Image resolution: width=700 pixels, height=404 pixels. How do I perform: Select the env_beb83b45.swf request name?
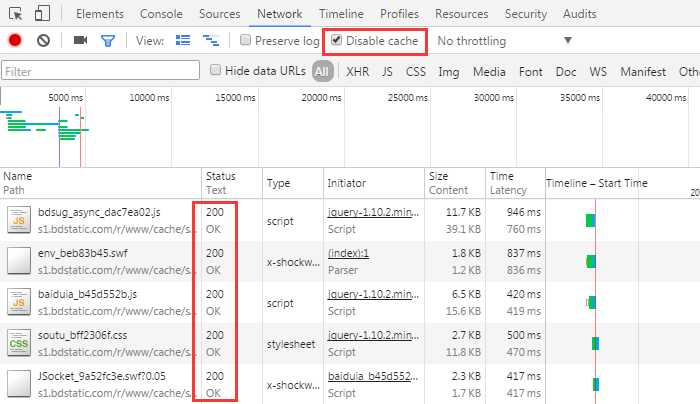[83, 253]
